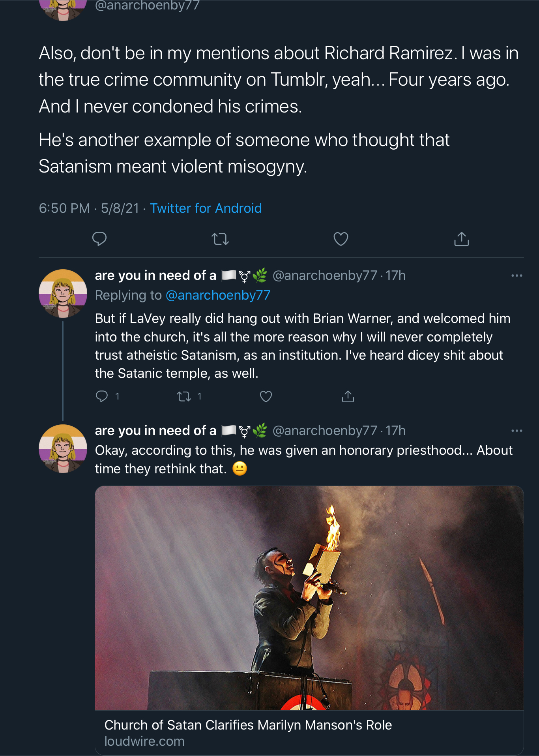Viewport: 539px width, 756px height.
Task: Open @anarchoenby77 handle on second reply
Action: point(325,430)
